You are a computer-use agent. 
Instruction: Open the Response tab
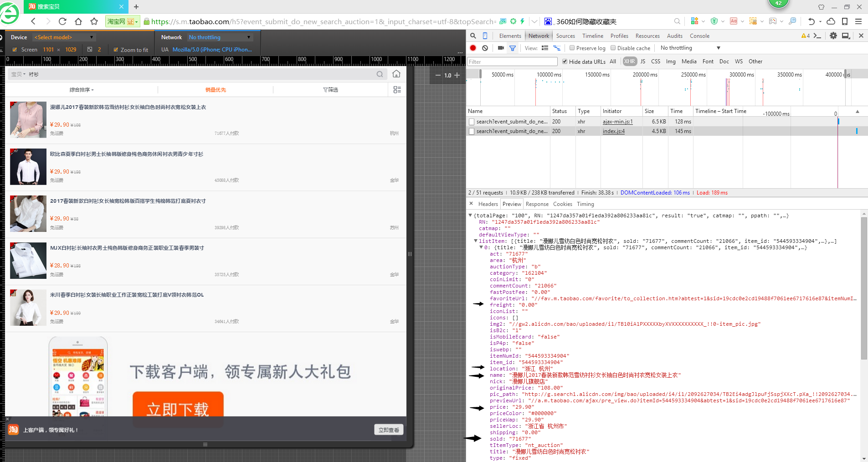click(537, 204)
